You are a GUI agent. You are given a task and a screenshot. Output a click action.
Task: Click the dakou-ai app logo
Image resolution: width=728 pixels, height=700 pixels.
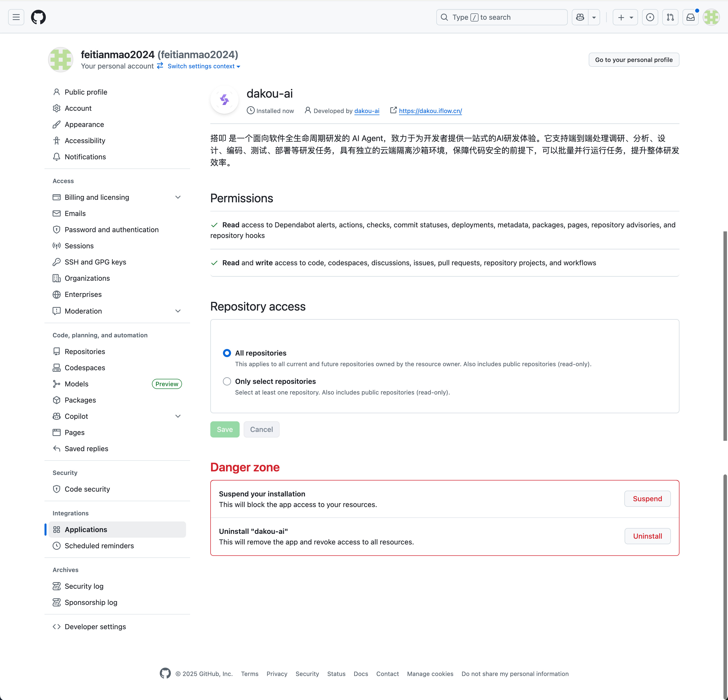tap(224, 100)
